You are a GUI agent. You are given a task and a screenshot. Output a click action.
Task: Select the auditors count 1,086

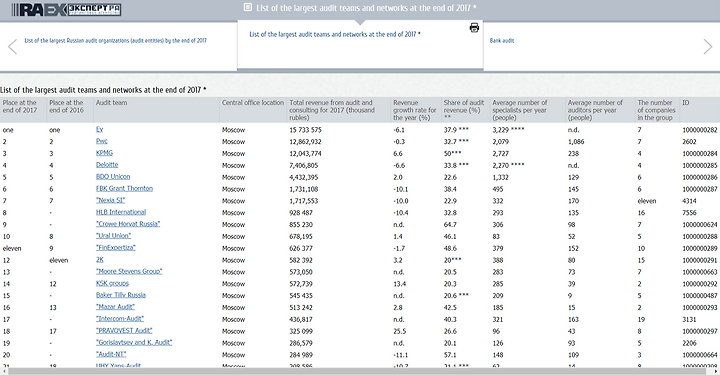pos(576,142)
